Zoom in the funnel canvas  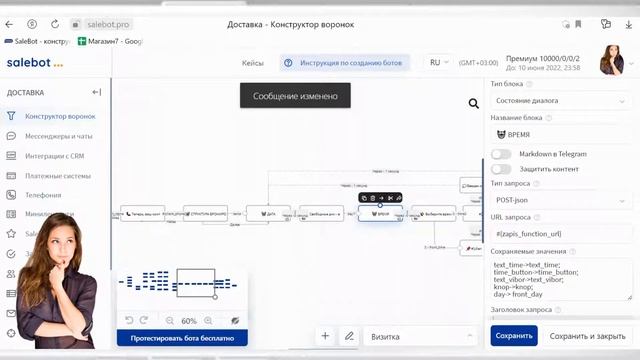click(208, 321)
